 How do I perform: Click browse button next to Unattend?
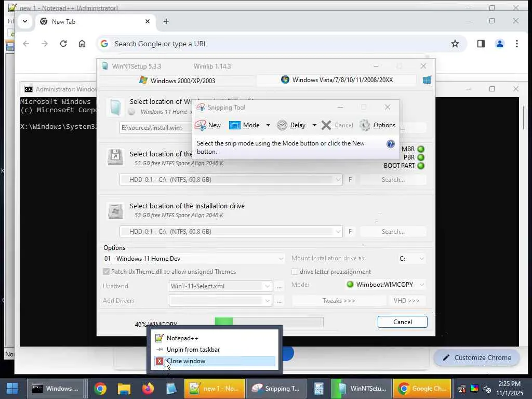tap(279, 286)
